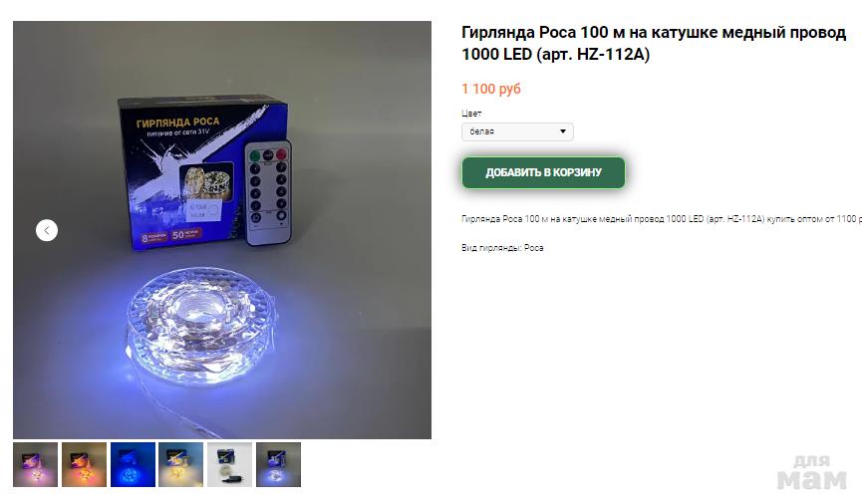Click the main product photo of garland
This screenshot has height=504, width=862.
coord(222,230)
